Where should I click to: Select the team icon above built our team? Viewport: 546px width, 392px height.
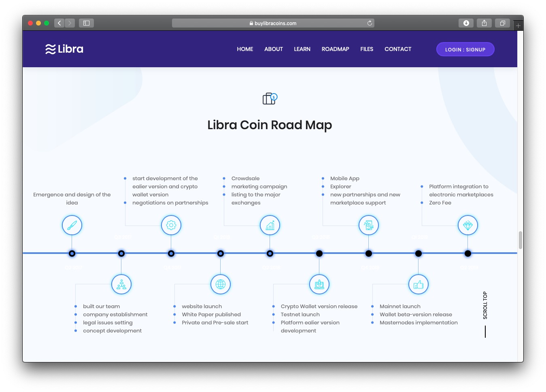[x=121, y=284]
